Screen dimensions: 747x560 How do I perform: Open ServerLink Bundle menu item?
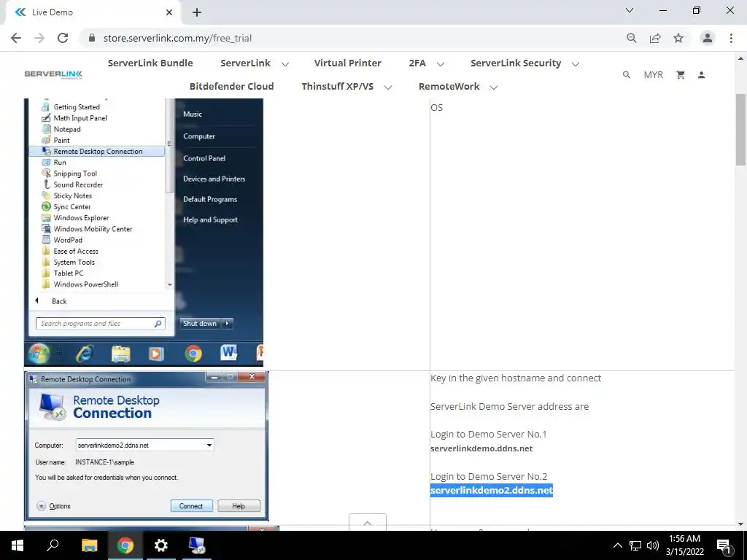pos(150,63)
